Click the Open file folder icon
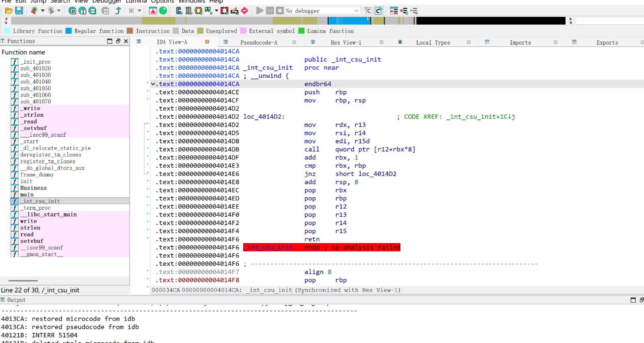This screenshot has height=343, width=644. pos(8,11)
